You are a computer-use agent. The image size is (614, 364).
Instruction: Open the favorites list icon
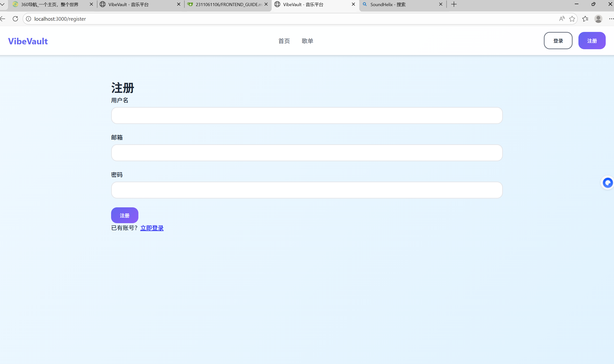(x=585, y=19)
